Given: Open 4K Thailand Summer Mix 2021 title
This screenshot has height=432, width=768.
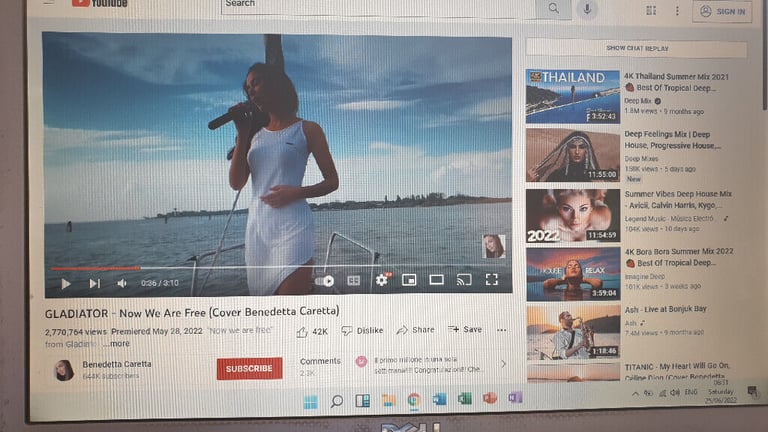Looking at the screenshot, I should point(676,82).
